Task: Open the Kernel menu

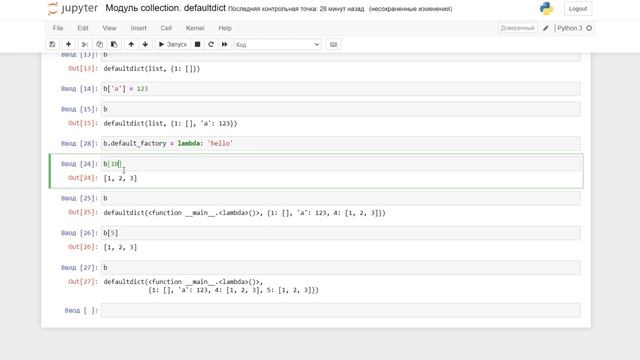Action: 195,28
